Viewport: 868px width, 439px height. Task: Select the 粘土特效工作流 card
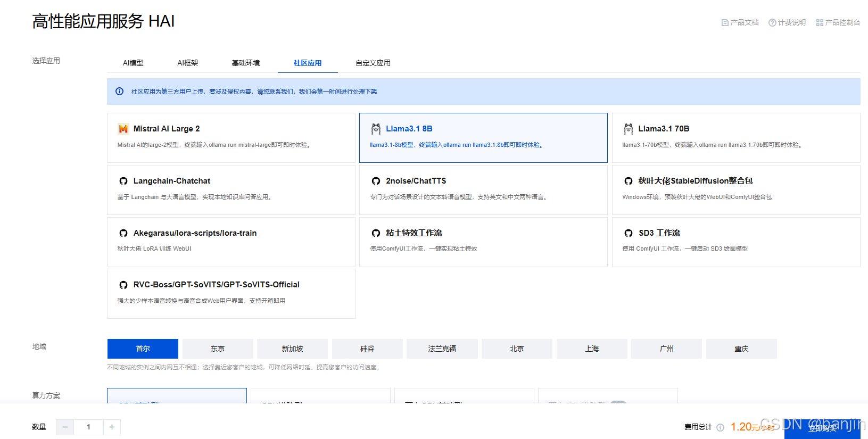point(483,242)
